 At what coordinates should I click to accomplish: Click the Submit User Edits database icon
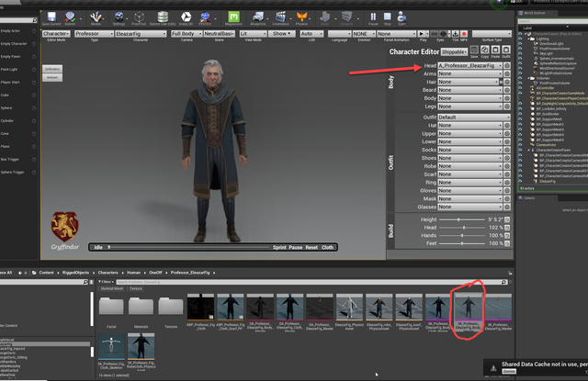163,17
